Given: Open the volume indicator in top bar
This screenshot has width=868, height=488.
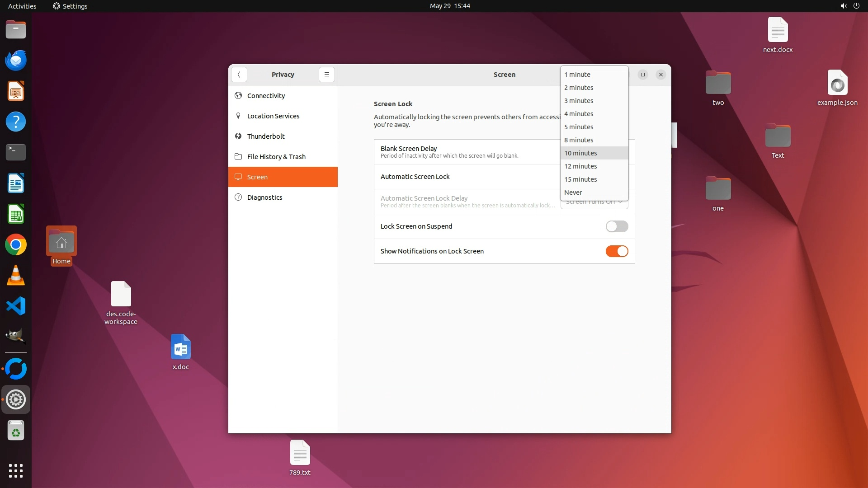Looking at the screenshot, I should pos(843,6).
